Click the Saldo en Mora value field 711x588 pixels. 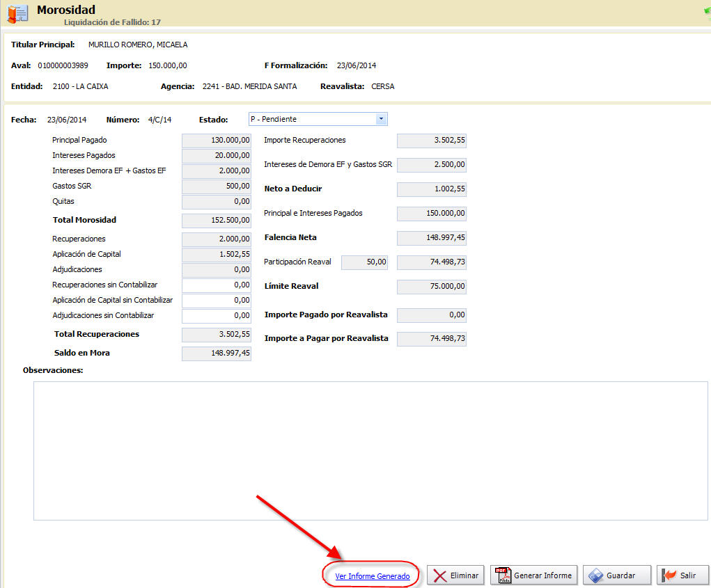click(217, 353)
